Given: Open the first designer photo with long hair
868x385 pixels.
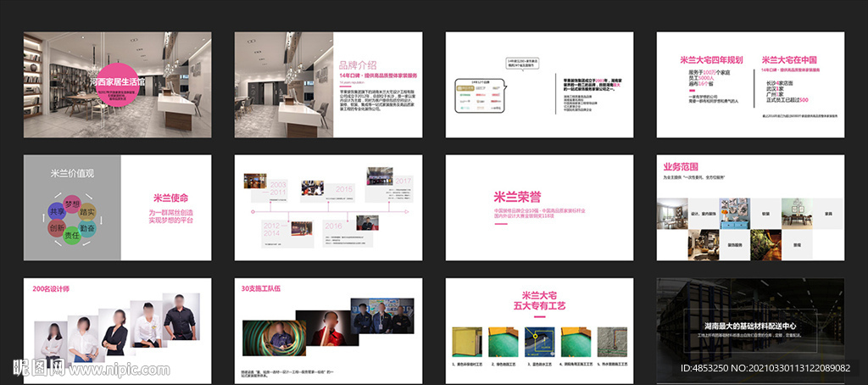Looking at the screenshot, I should click(52, 346).
